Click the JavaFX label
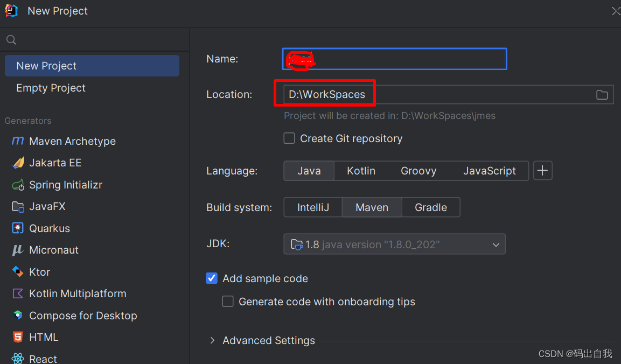 (47, 206)
